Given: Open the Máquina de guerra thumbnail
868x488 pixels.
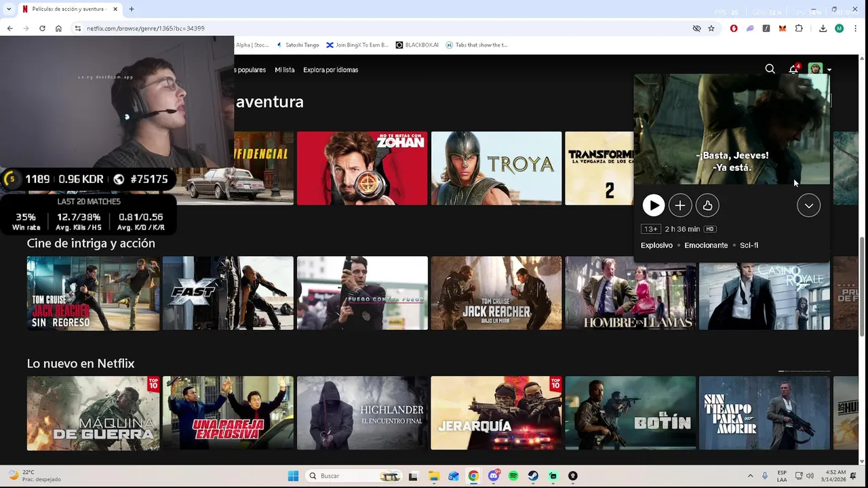Looking at the screenshot, I should click(93, 413).
